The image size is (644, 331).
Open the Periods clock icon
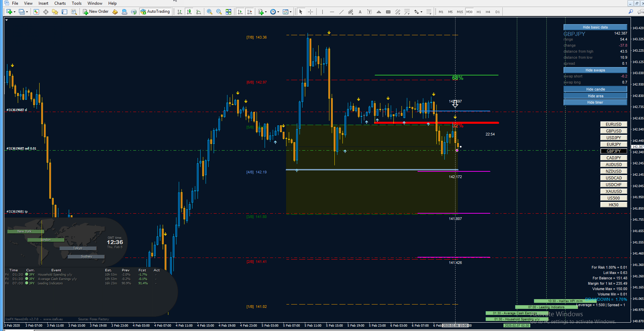tap(273, 12)
